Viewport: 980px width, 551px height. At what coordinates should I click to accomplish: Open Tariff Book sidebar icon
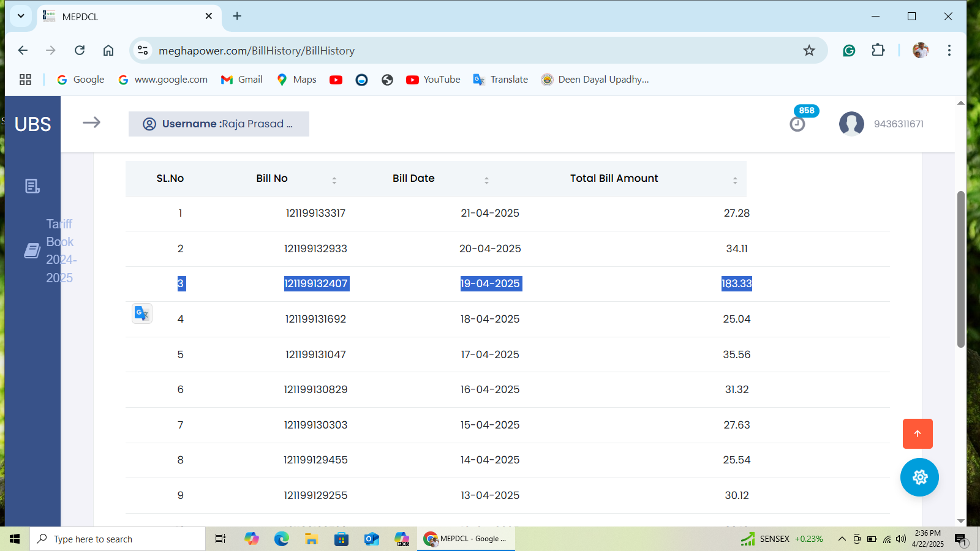pyautogui.click(x=32, y=250)
